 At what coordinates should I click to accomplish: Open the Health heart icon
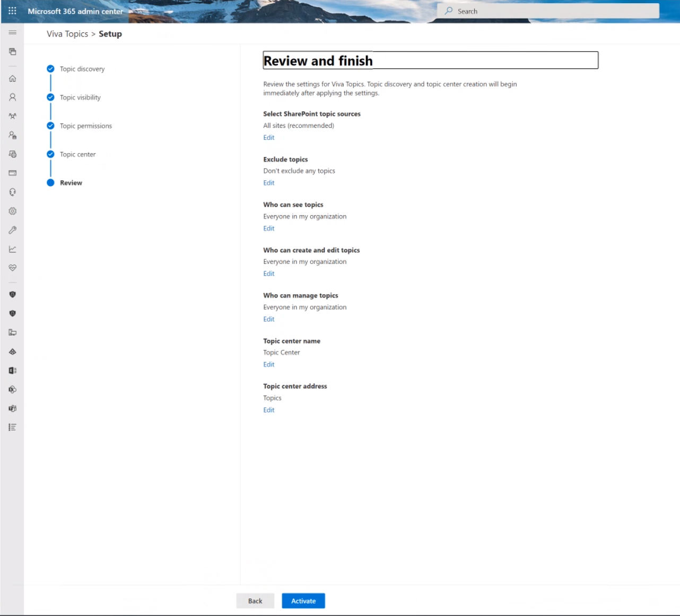pyautogui.click(x=12, y=268)
